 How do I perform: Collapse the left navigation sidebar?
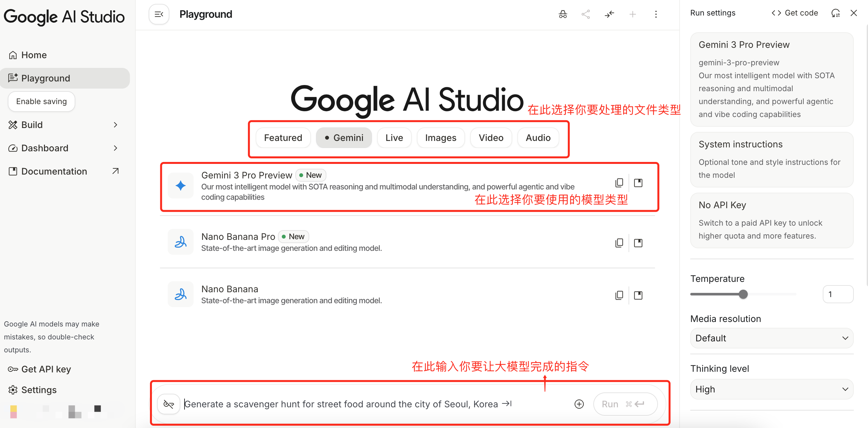pos(159,14)
